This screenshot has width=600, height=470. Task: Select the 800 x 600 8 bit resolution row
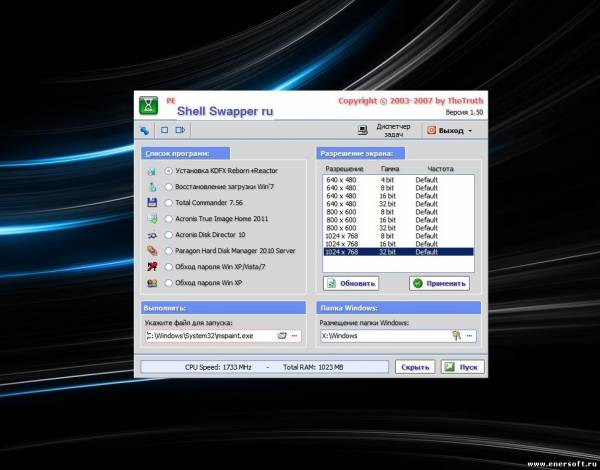[x=398, y=212]
